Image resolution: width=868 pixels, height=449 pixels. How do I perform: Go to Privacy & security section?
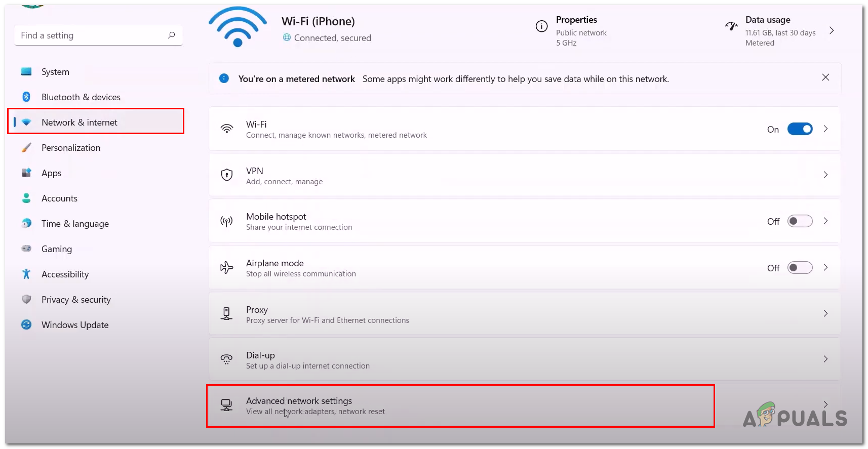[x=76, y=300]
